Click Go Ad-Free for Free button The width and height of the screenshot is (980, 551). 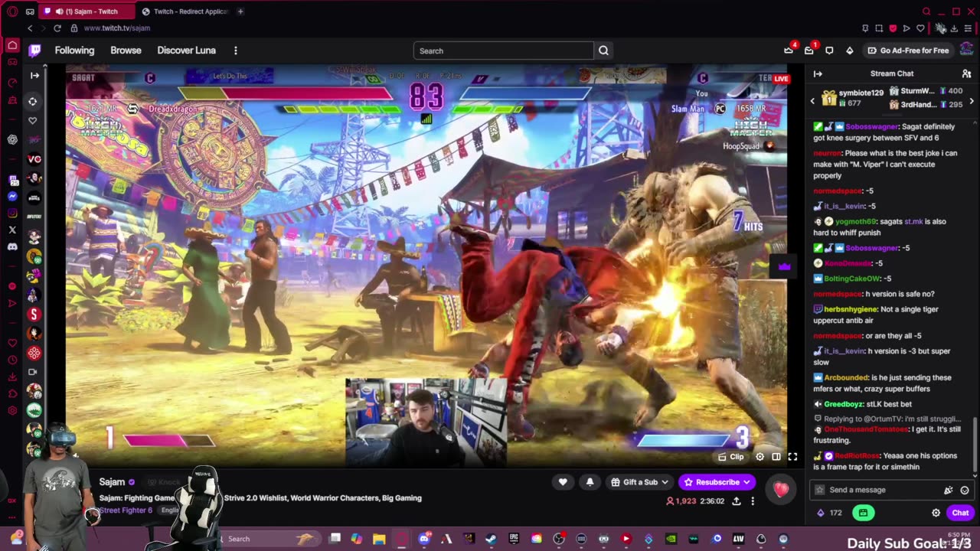pyautogui.click(x=908, y=51)
